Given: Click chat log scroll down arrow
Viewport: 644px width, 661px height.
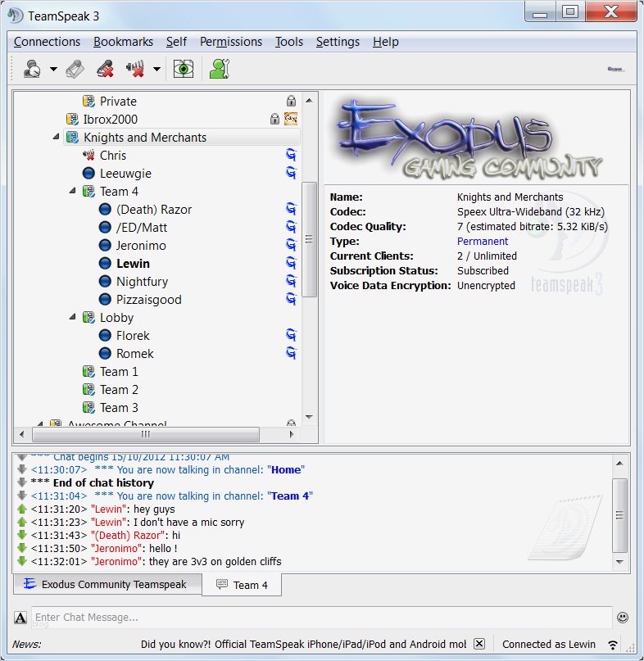Looking at the screenshot, I should click(619, 562).
